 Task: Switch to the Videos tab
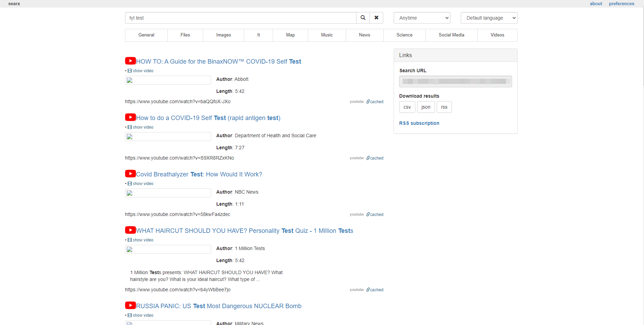pos(497,35)
